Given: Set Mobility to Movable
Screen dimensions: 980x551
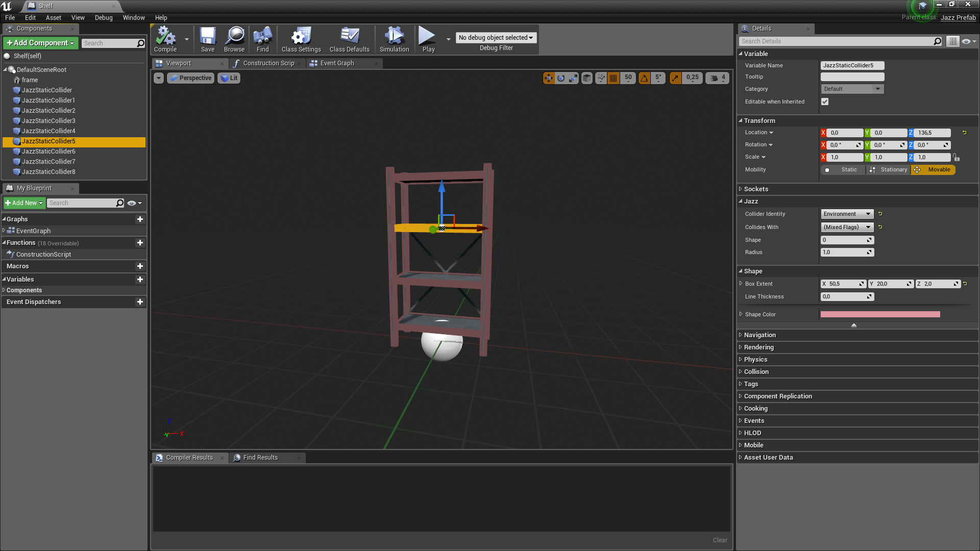Looking at the screenshot, I should (x=933, y=170).
